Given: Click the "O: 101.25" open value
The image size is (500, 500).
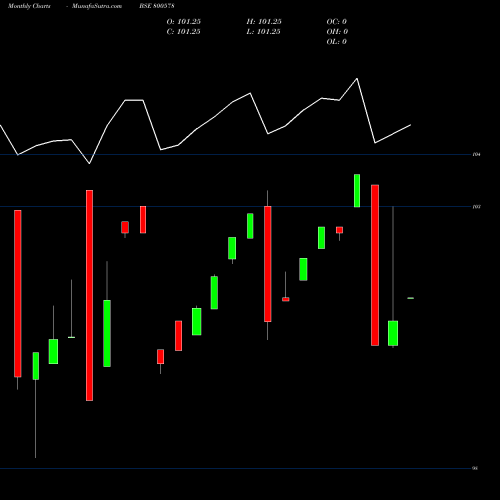Looking at the screenshot, I should pos(184,22).
